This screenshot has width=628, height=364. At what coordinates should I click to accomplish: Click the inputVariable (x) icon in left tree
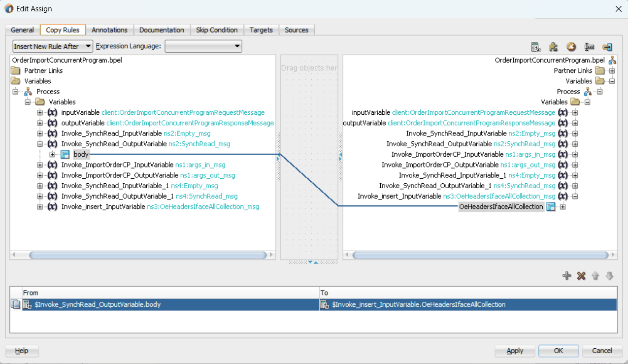[x=52, y=113]
